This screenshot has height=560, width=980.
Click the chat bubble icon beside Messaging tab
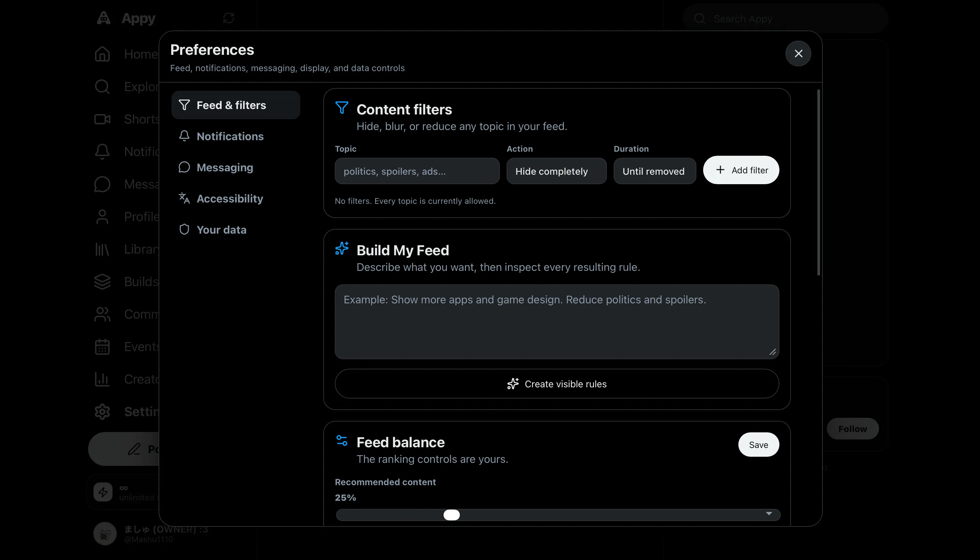[184, 167]
